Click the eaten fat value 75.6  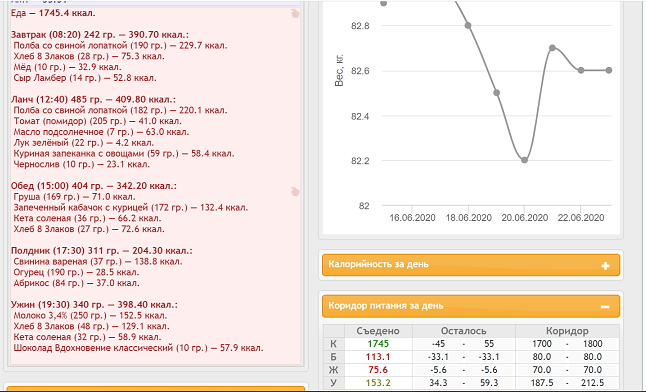point(378,370)
